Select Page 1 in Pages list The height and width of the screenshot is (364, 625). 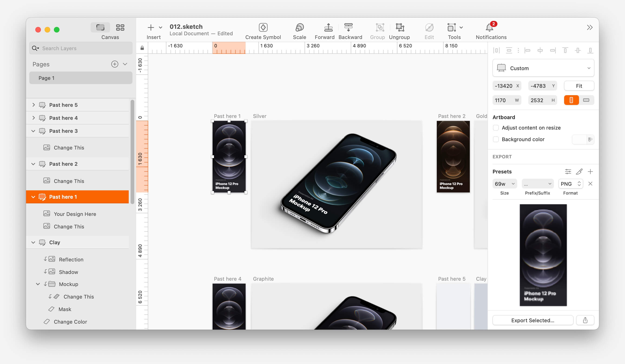tap(81, 78)
